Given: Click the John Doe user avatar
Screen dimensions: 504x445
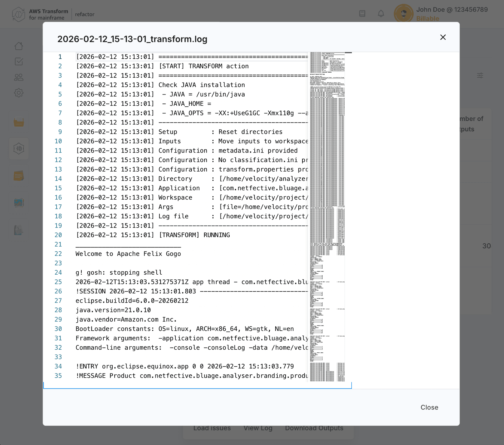Looking at the screenshot, I should 403,14.
